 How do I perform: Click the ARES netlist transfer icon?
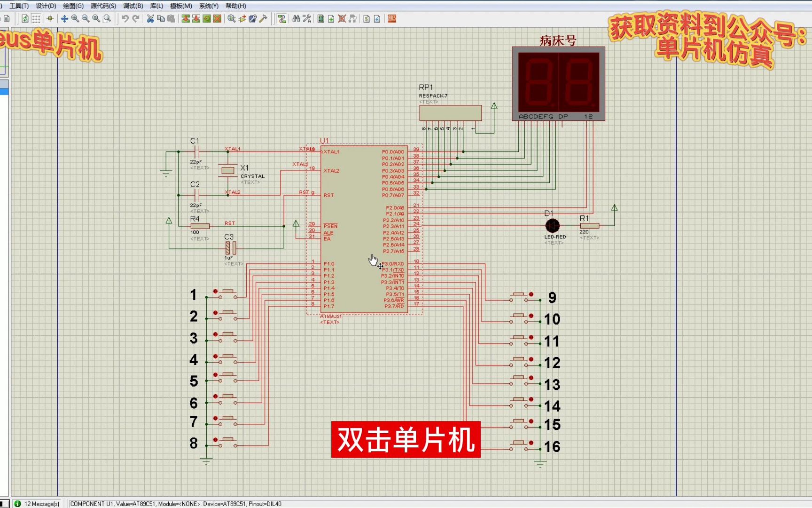pyautogui.click(x=392, y=18)
